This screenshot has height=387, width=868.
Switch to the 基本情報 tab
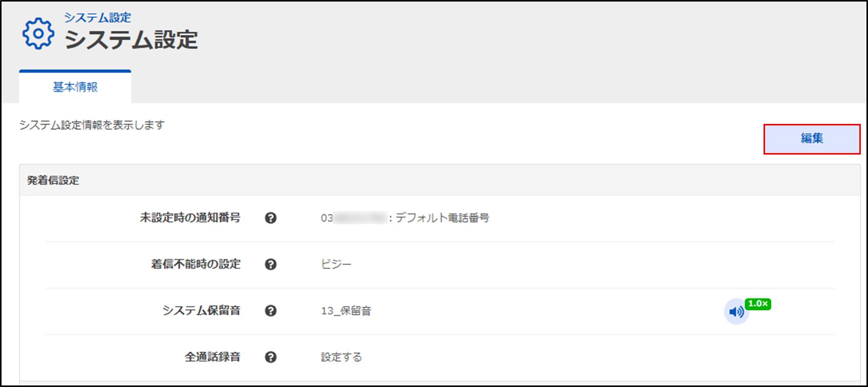(x=75, y=87)
